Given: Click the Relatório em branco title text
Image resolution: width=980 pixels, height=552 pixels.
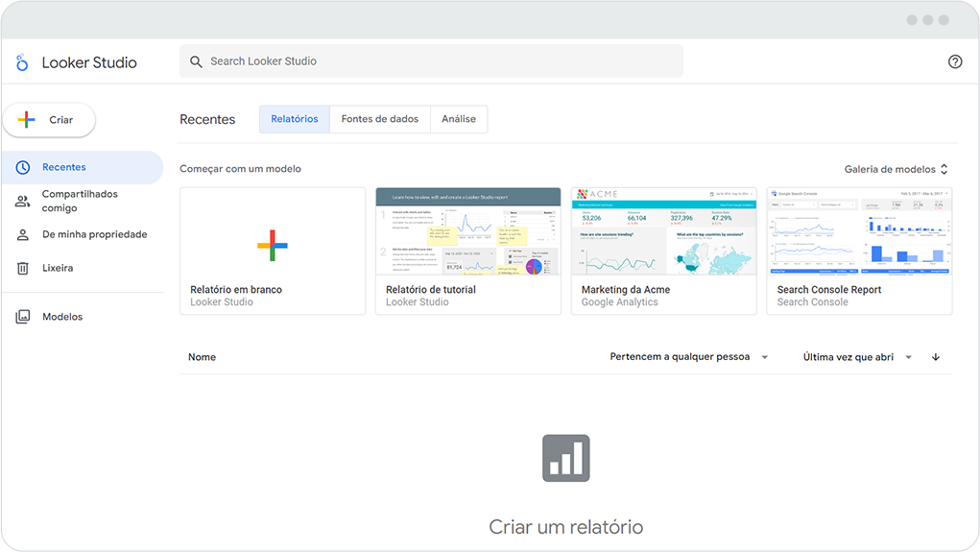Looking at the screenshot, I should coord(236,290).
